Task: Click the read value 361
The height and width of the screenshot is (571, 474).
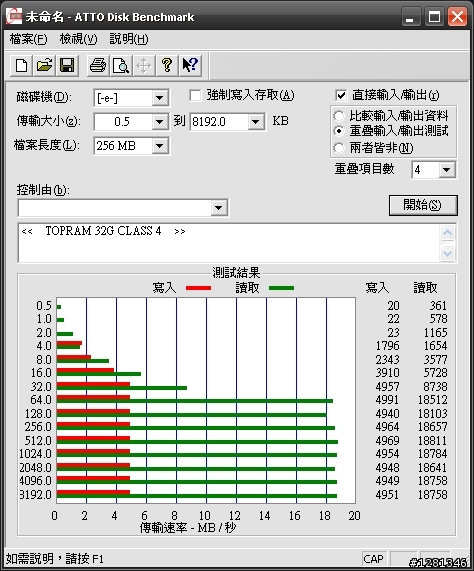Action: point(438,306)
